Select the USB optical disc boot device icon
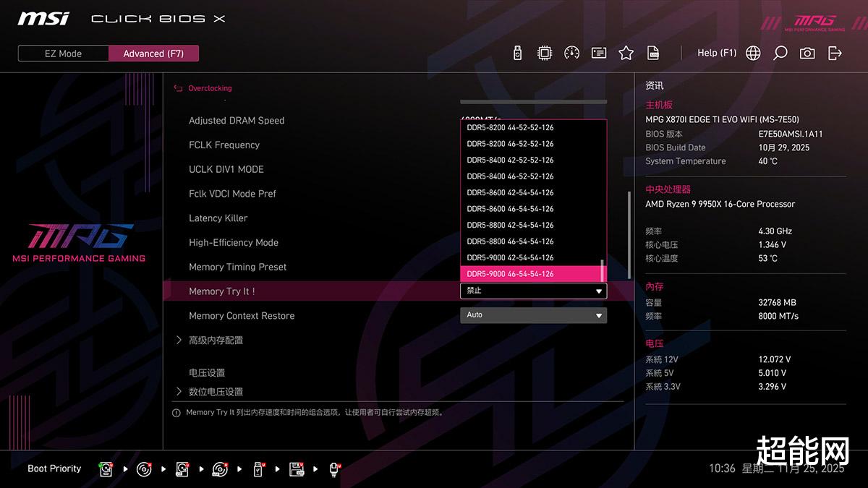The width and height of the screenshot is (868, 488). (x=221, y=469)
